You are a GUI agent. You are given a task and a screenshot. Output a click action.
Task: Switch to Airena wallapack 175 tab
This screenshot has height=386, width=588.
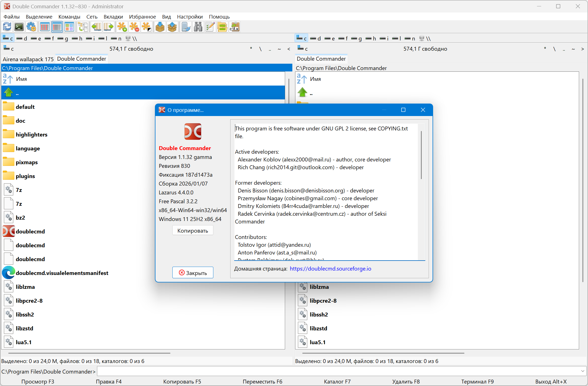tap(28, 59)
